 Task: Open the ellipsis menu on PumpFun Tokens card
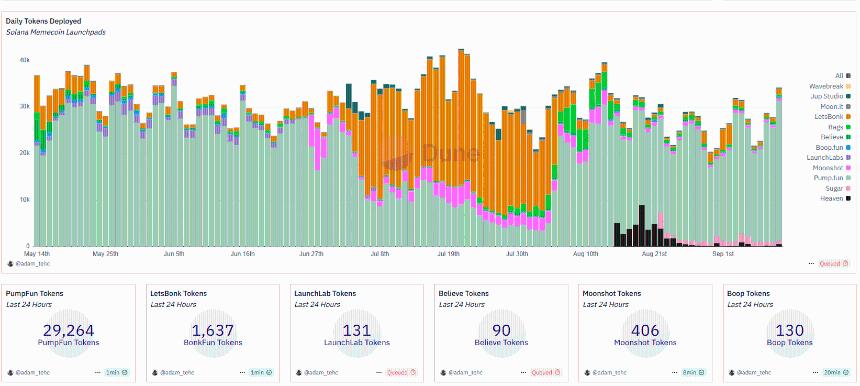[98, 372]
